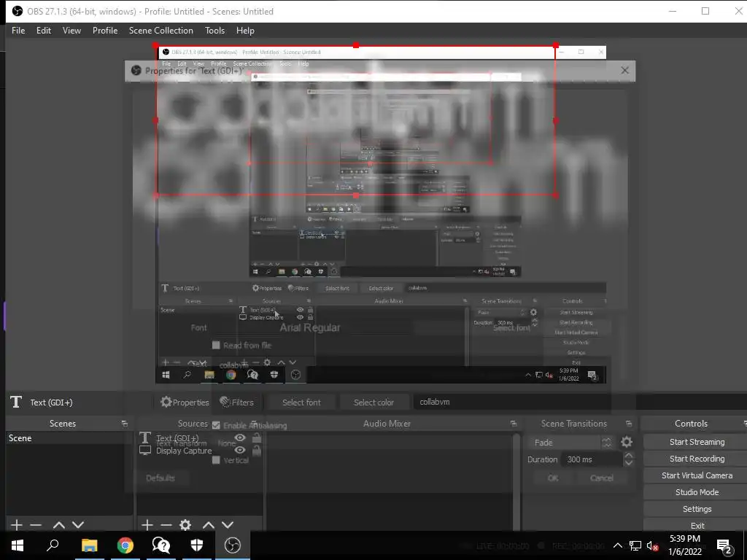Open the Help menu
The width and height of the screenshot is (747, 560).
pyautogui.click(x=245, y=31)
